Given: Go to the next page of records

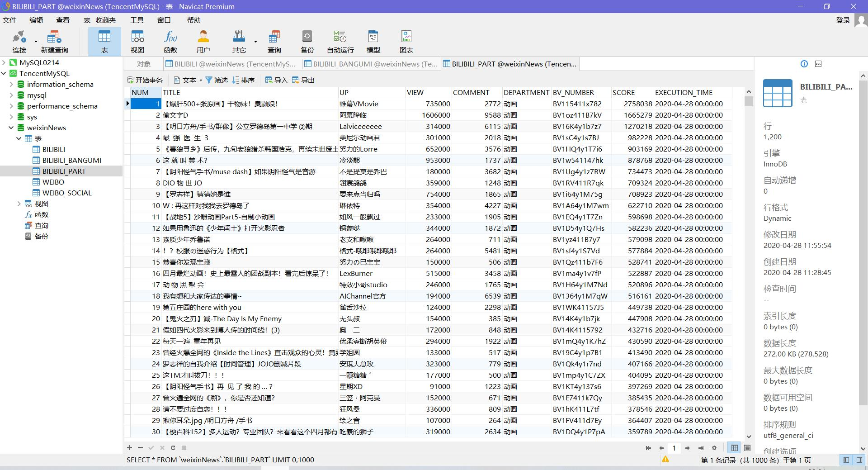Looking at the screenshot, I should (687, 448).
